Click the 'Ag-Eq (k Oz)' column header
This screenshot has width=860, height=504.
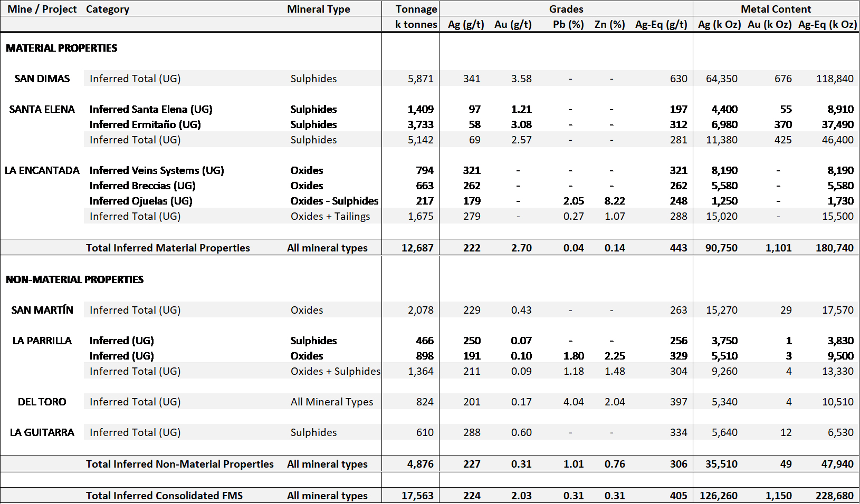click(x=828, y=24)
